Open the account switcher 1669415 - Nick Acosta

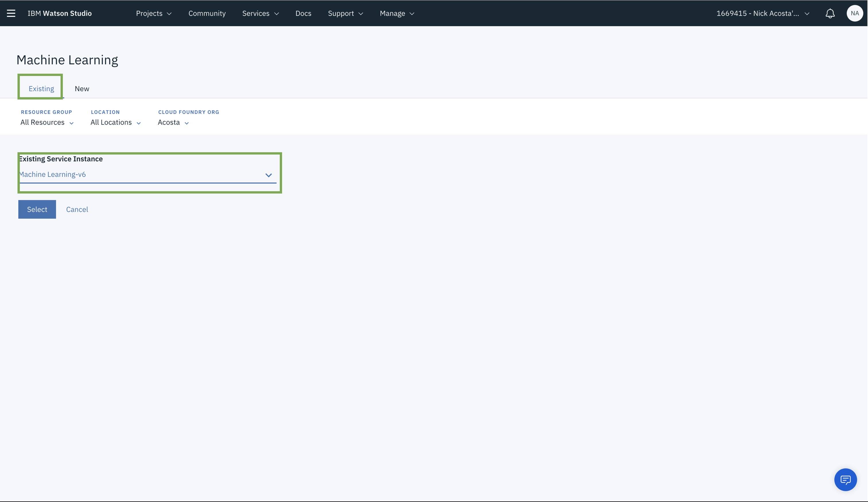coord(763,13)
